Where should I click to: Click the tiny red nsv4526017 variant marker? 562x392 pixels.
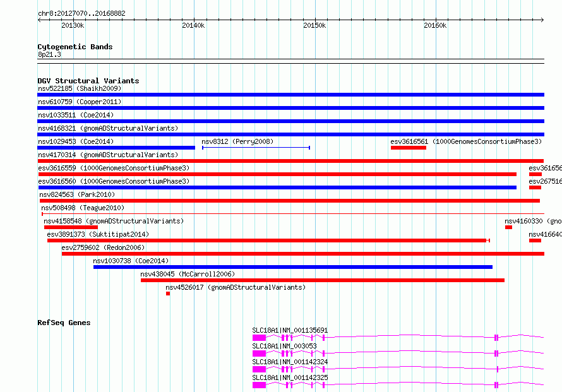[x=168, y=294]
